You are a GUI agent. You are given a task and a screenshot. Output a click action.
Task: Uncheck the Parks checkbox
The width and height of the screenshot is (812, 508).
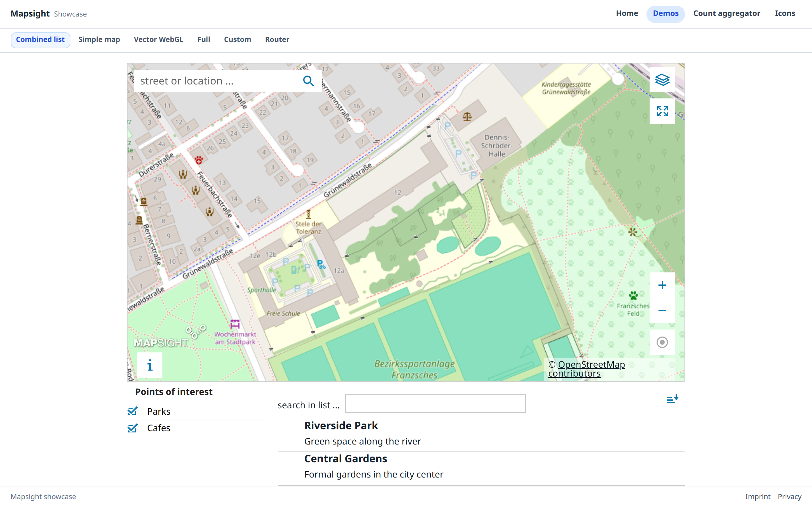pyautogui.click(x=133, y=411)
